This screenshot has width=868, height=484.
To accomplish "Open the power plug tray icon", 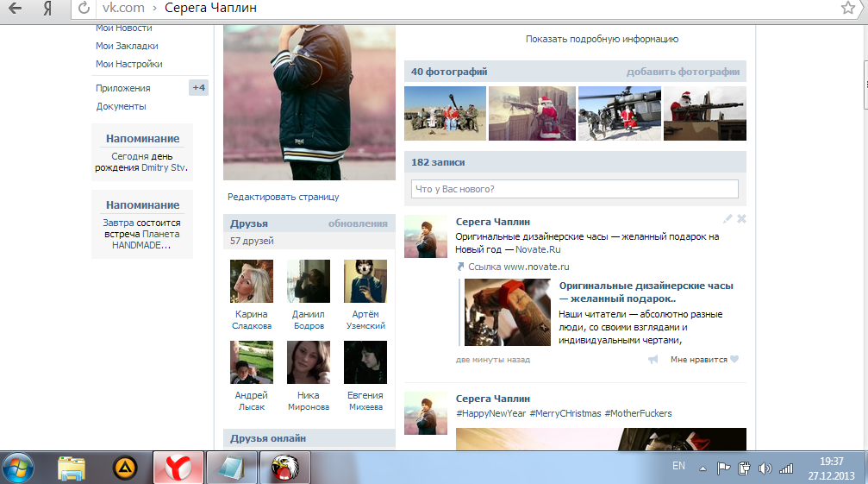I will click(744, 468).
